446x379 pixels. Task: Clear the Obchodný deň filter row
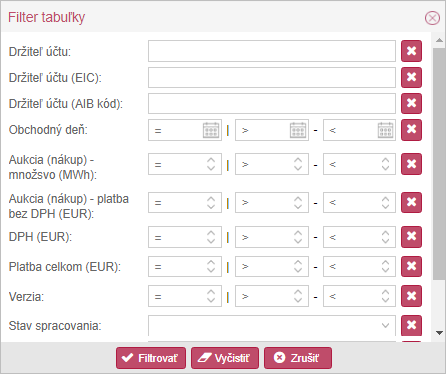click(x=411, y=130)
